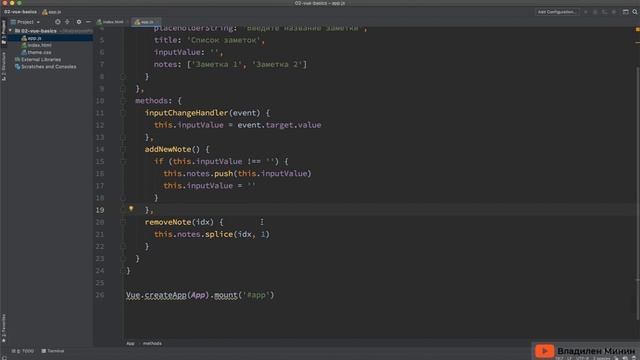
Task: Click the 'addNewNote' method name
Action: point(168,149)
